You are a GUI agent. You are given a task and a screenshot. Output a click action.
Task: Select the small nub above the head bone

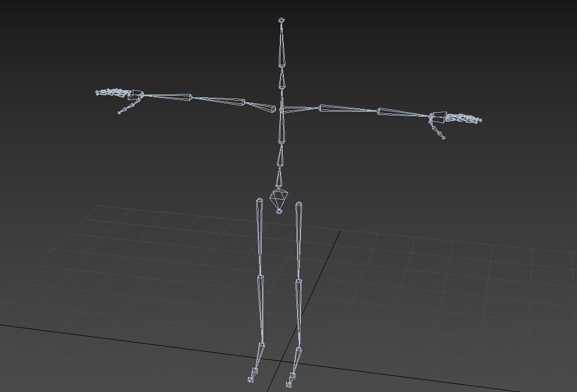[x=282, y=20]
